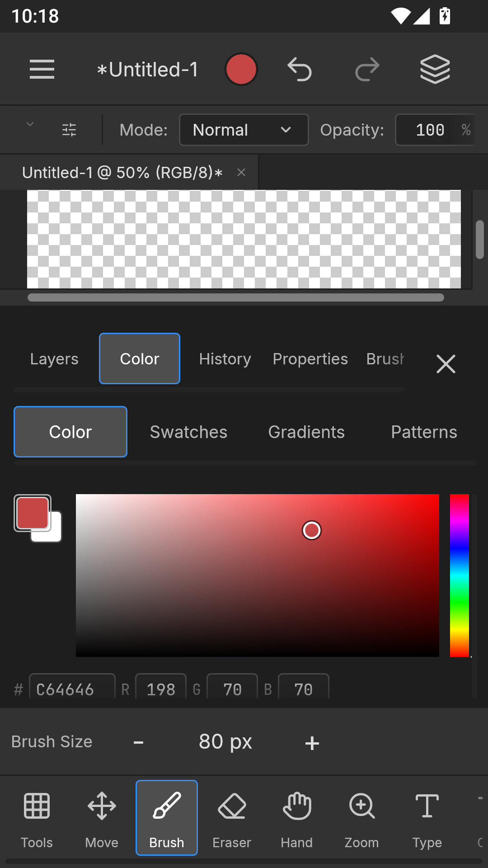This screenshot has height=868, width=488.
Task: Select the Move tool
Action: (x=102, y=818)
